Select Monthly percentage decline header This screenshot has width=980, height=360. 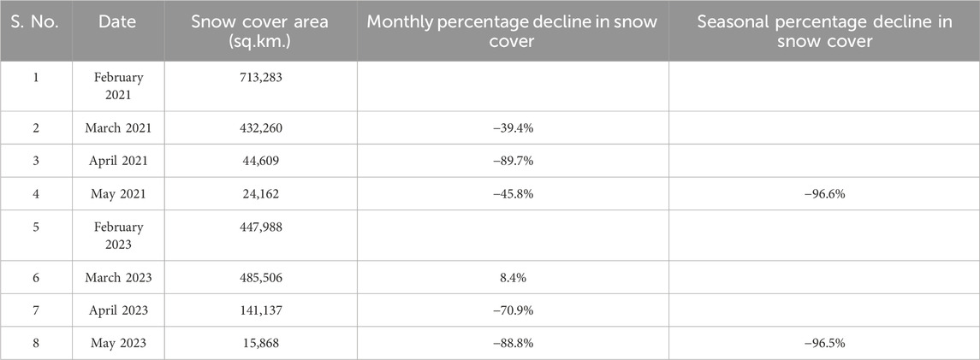click(513, 31)
